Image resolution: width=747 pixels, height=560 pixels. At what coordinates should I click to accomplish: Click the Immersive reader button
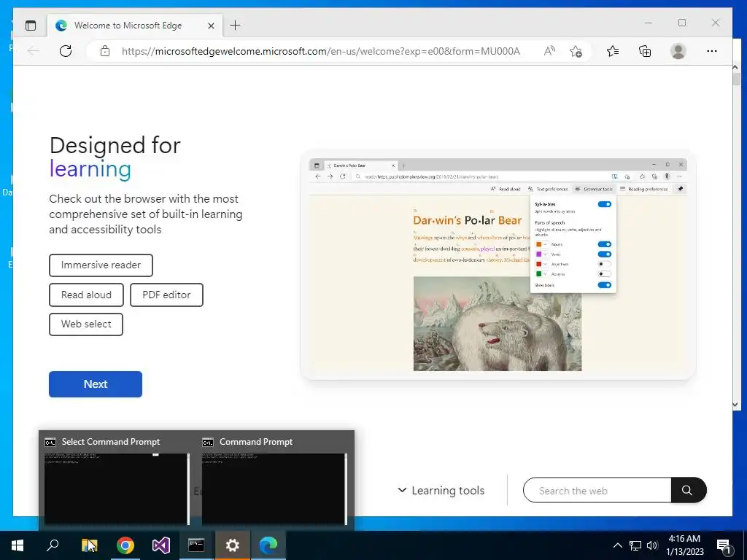101,265
